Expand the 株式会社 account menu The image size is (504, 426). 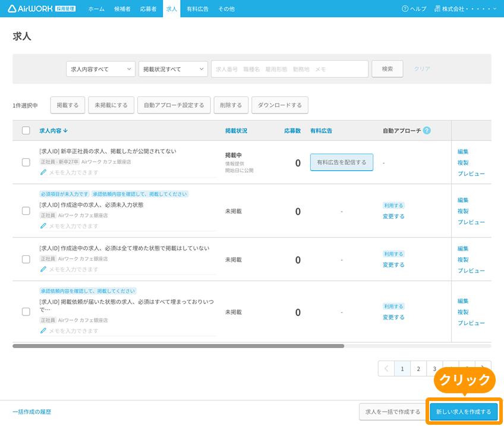465,9
